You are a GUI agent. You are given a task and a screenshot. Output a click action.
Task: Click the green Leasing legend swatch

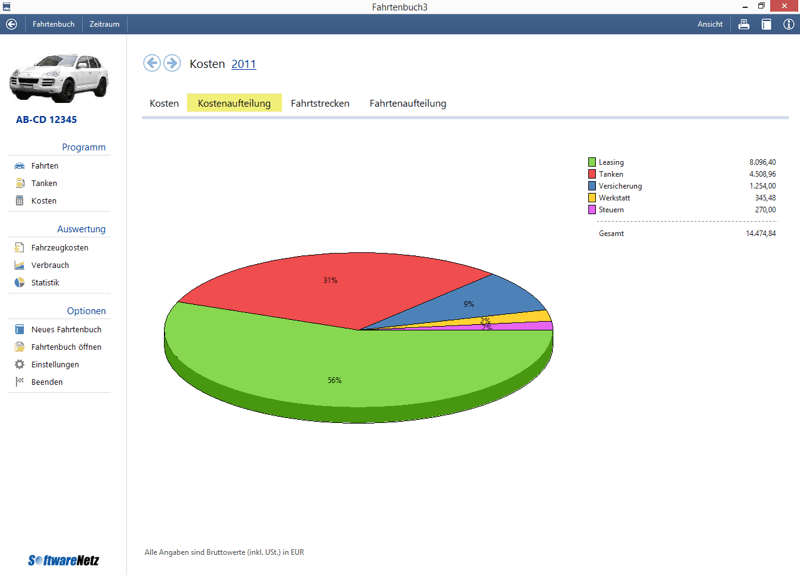click(592, 162)
